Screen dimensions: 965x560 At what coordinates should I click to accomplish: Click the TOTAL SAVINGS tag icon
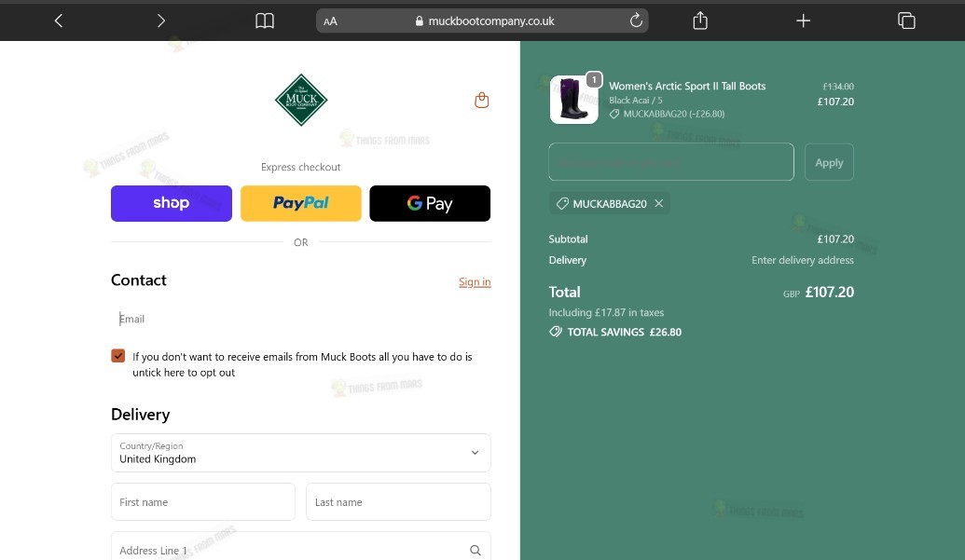point(555,332)
